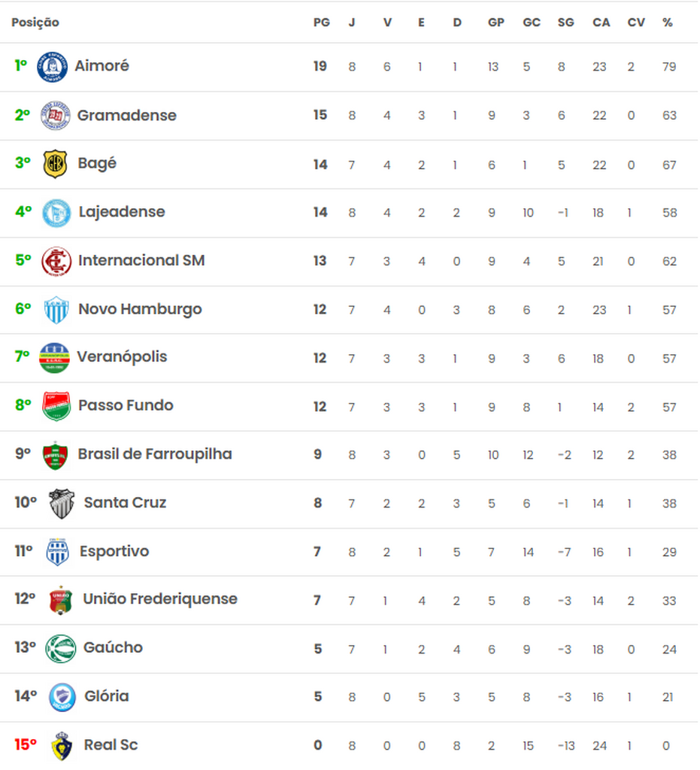
Task: Click the Glória team badge
Action: pos(62,697)
